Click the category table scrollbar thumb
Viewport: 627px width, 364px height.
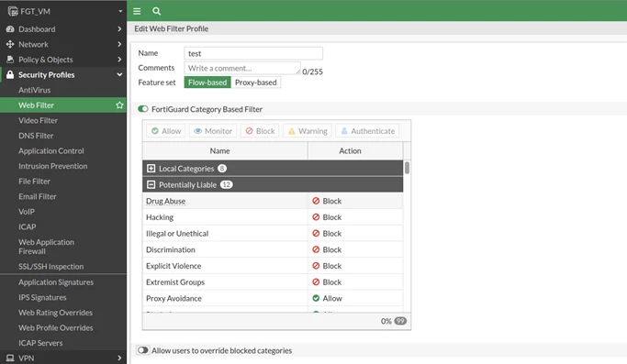pos(407,168)
